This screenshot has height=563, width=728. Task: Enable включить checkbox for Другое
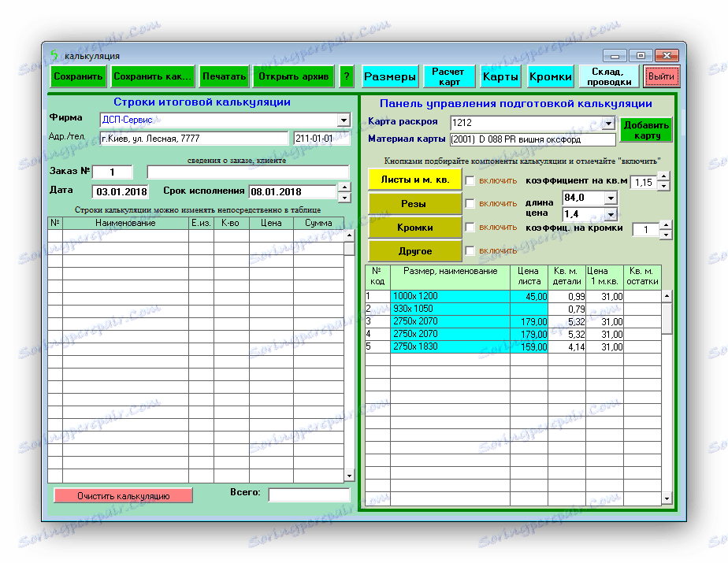(470, 250)
